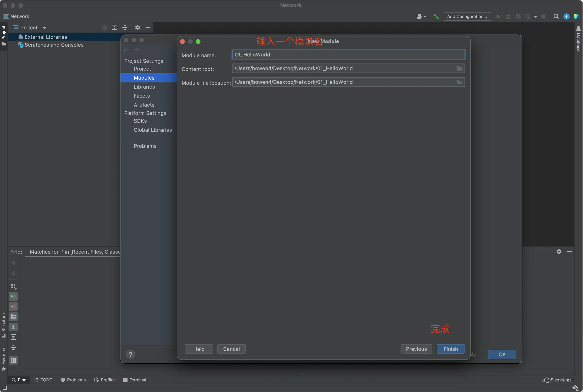
Task: Open the run options dropdown arrow
Action: pyautogui.click(x=535, y=17)
